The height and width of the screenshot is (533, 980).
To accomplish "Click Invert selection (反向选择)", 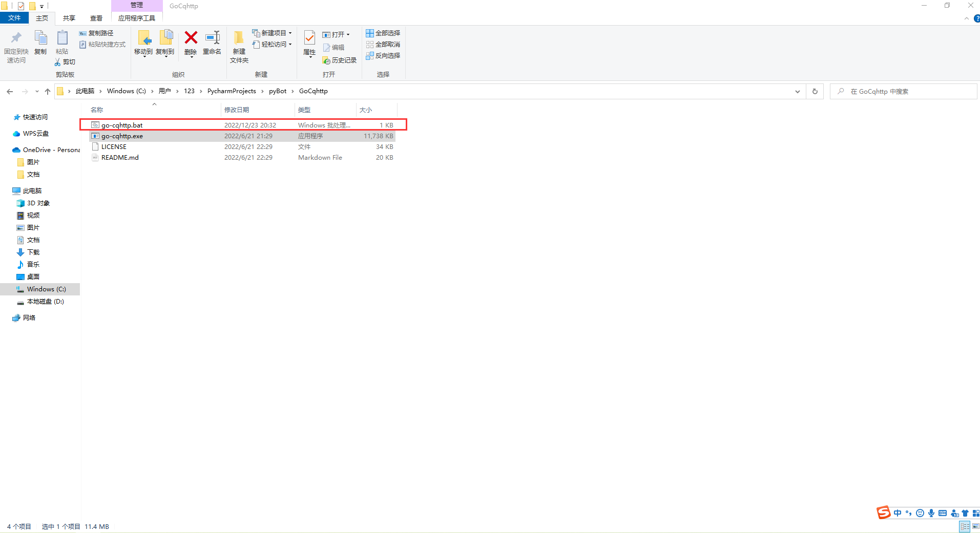I will tap(383, 56).
